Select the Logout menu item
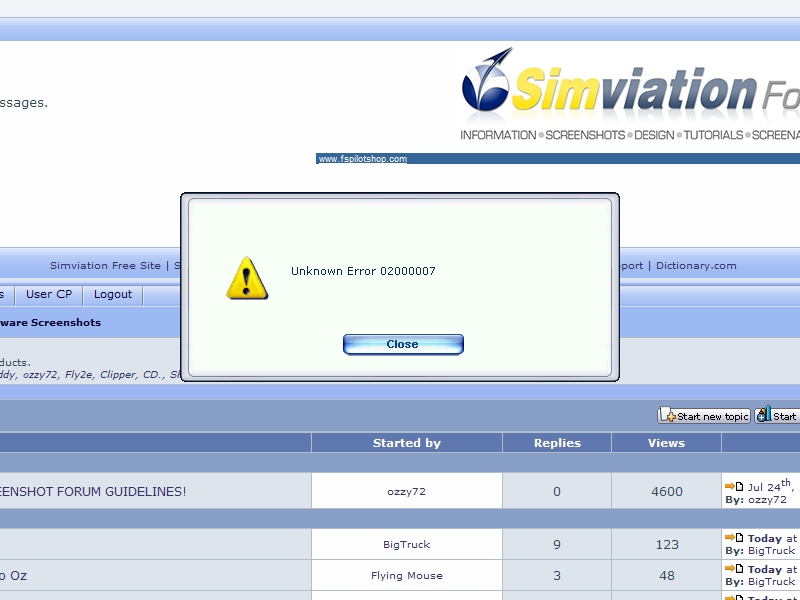 (x=113, y=294)
